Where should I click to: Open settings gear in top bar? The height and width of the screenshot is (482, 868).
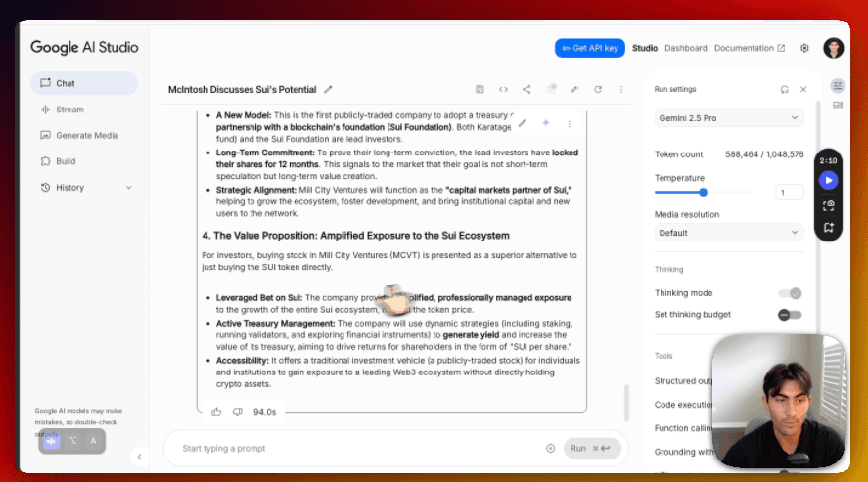[x=804, y=48]
